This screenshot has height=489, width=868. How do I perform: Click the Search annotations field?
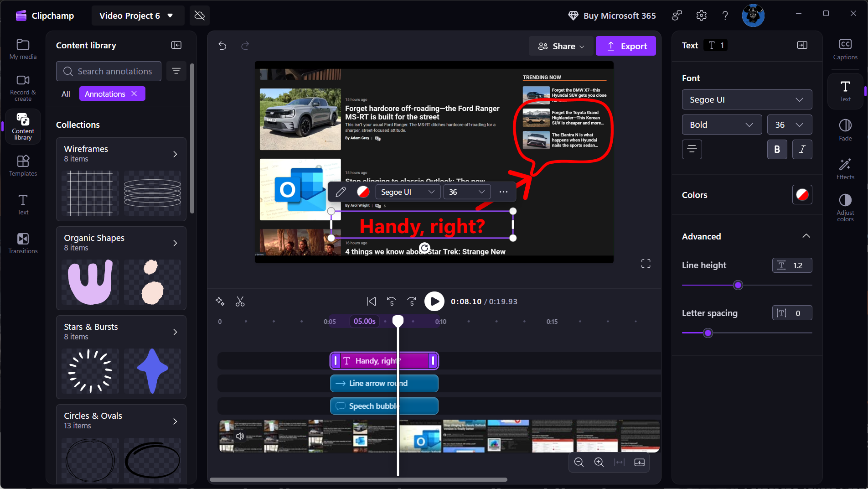click(108, 71)
